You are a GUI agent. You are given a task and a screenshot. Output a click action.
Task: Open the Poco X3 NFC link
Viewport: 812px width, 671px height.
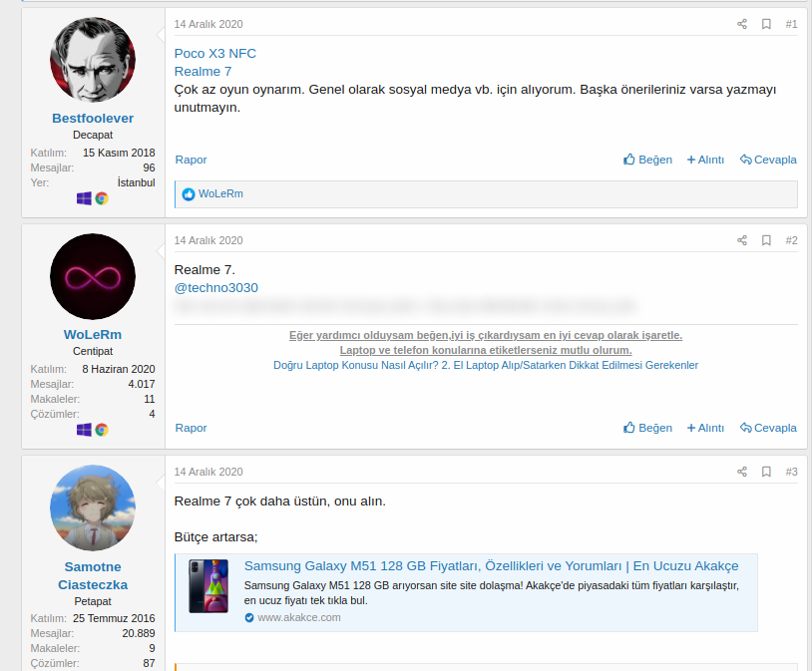click(214, 53)
